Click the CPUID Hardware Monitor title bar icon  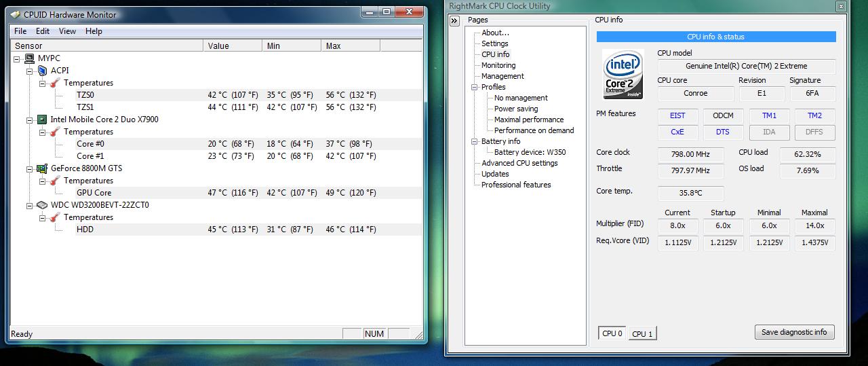tap(15, 14)
